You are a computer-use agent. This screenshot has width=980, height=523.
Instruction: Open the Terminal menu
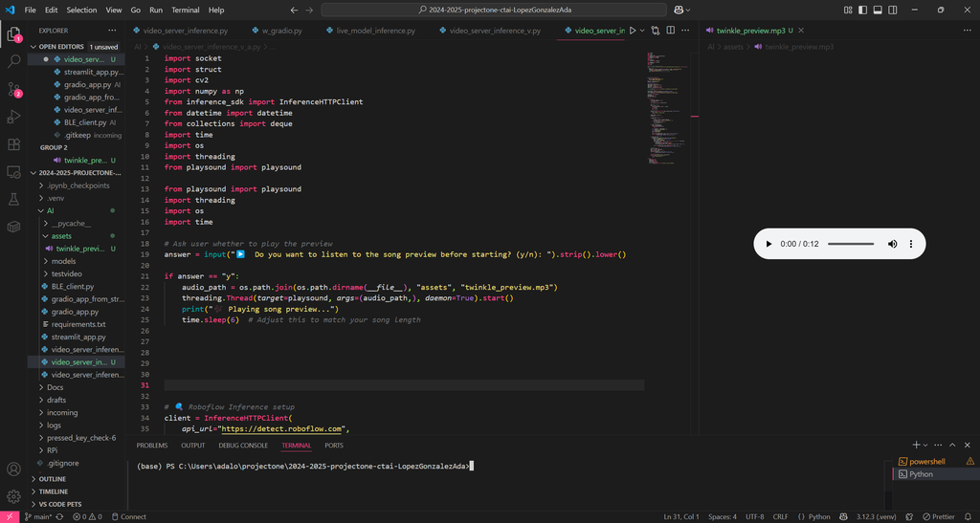[x=185, y=10]
